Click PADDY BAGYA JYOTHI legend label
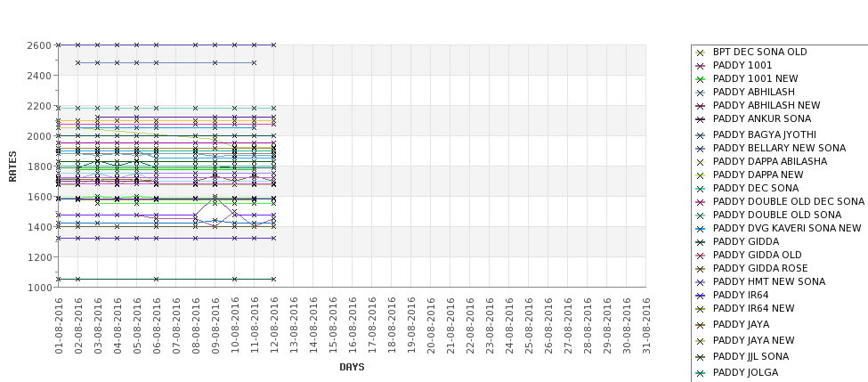The image size is (868, 382). tap(765, 134)
